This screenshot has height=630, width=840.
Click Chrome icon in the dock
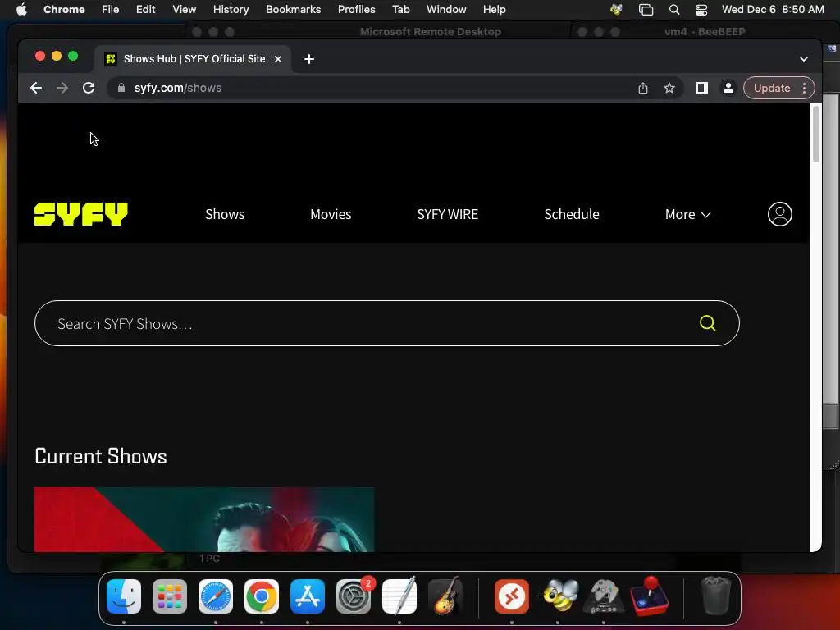point(262,596)
